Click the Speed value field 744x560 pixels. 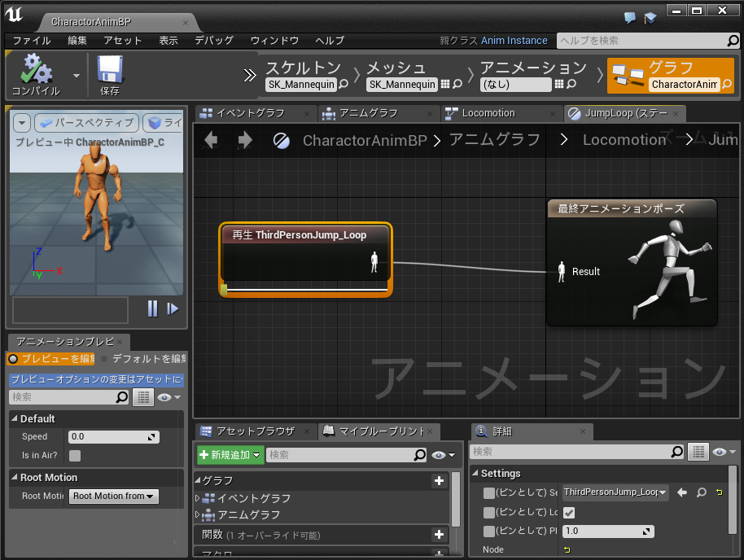[x=114, y=436]
